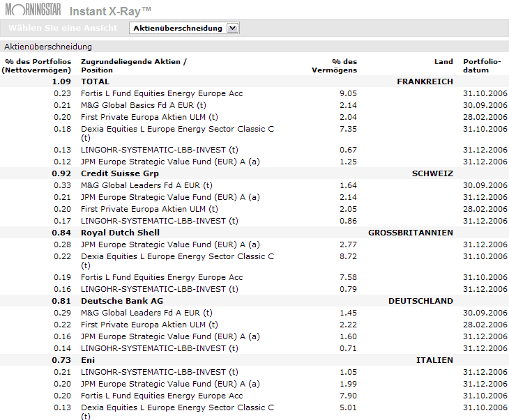The width and height of the screenshot is (509, 420).
Task: Click Dexia Equities fund under Eni
Action: 177,412
